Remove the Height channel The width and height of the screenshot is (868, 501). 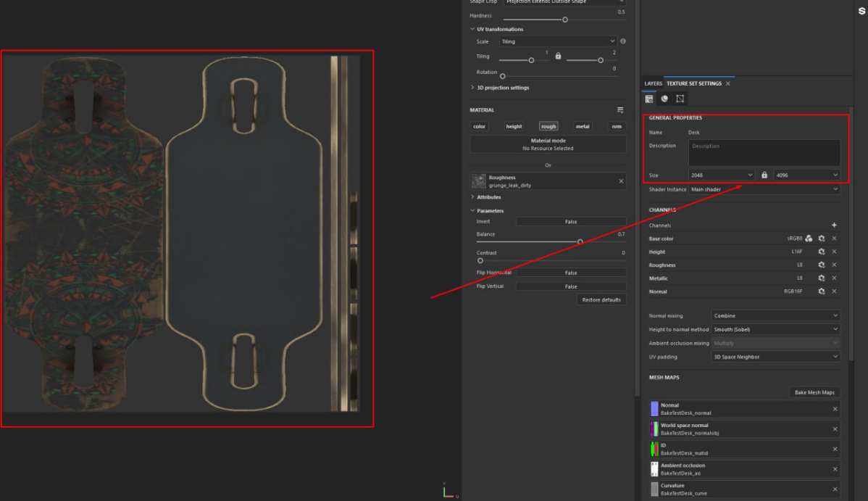click(834, 252)
